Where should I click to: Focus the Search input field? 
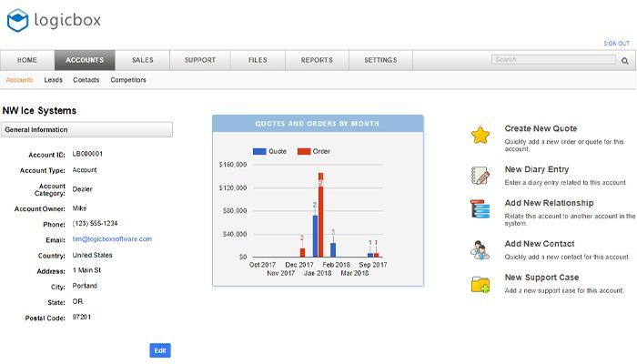coord(553,60)
